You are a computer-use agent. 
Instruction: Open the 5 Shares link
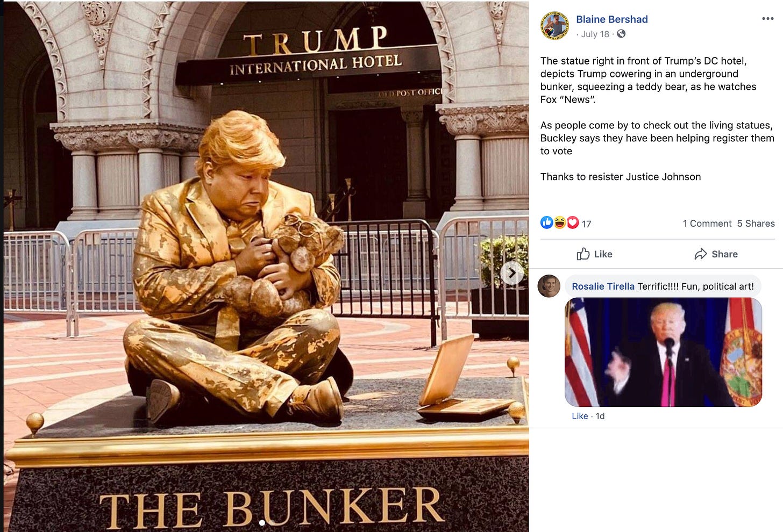tap(756, 224)
